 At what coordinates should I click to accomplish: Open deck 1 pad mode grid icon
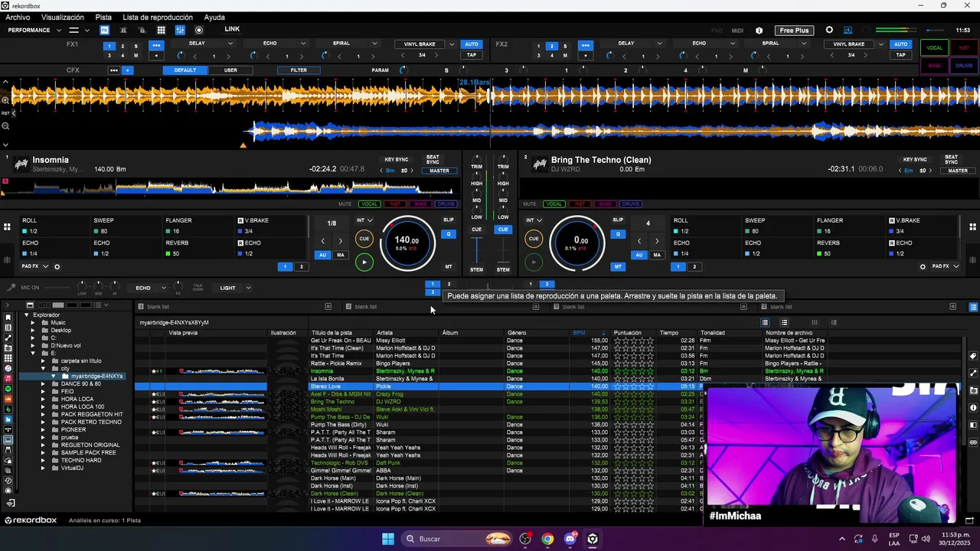[7, 227]
